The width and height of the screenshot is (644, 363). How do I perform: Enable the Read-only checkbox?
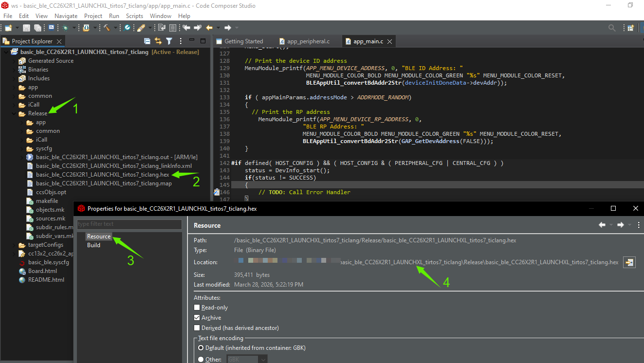click(x=197, y=308)
